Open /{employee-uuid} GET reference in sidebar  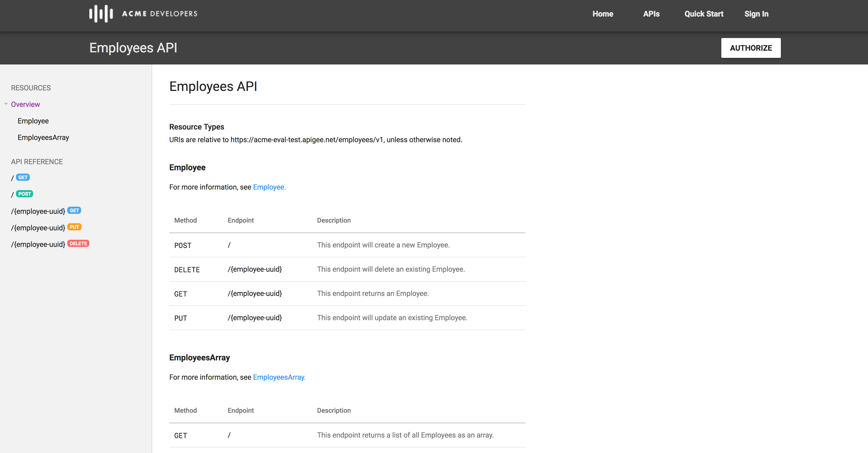38,211
